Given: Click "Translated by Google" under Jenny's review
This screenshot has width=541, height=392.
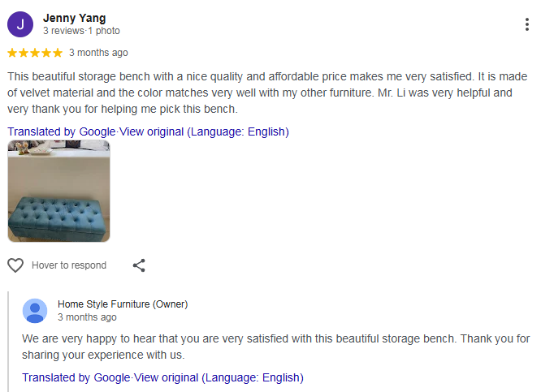Looking at the screenshot, I should click(x=62, y=131).
